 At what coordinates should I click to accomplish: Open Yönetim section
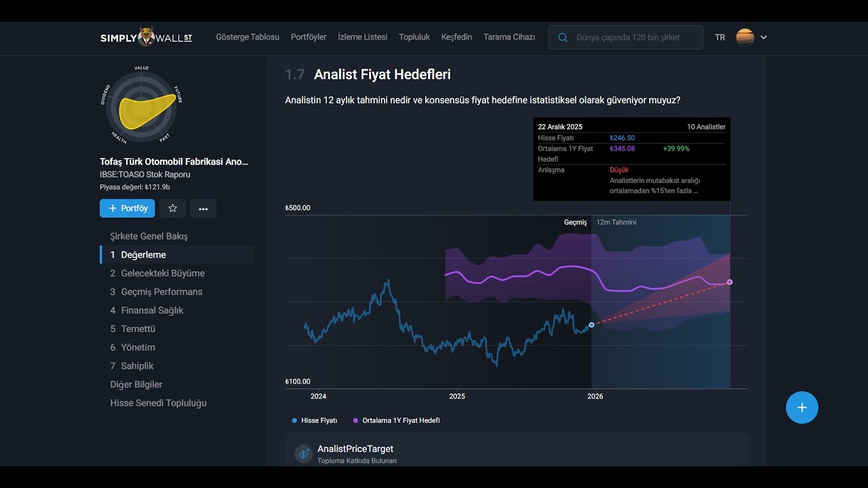pos(133,347)
